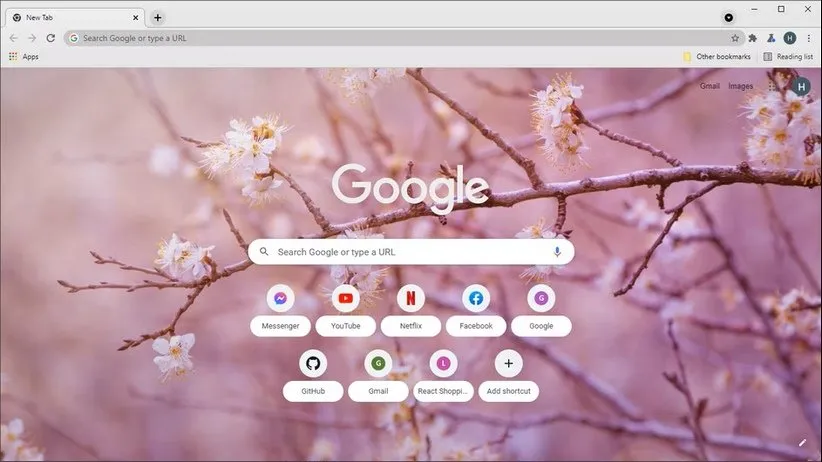The width and height of the screenshot is (822, 462).
Task: Open the Chrome Labs flask icon
Action: (771, 38)
